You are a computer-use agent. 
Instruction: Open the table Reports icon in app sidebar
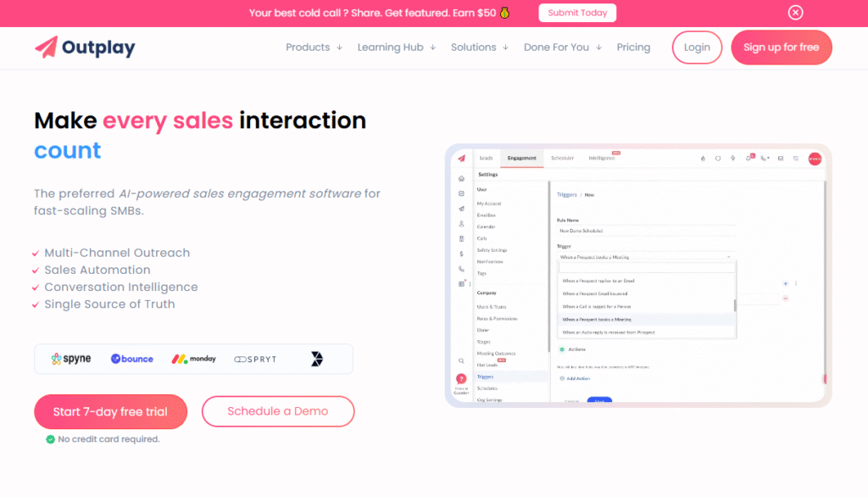pyautogui.click(x=461, y=283)
